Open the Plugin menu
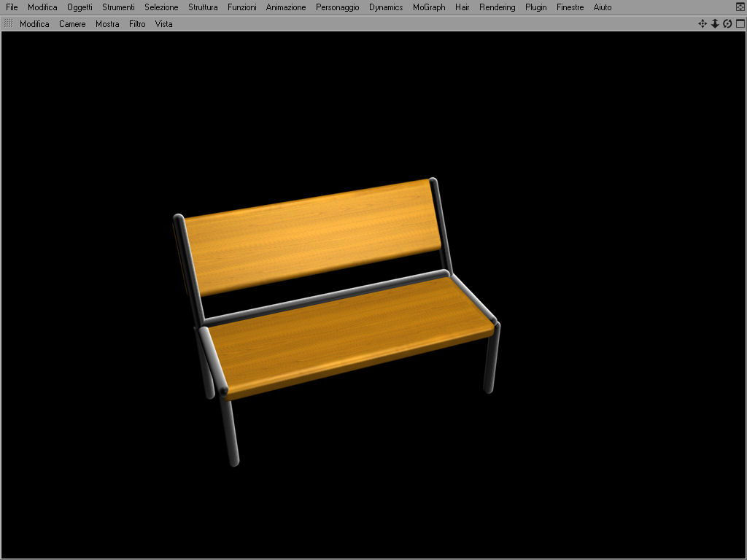 click(x=535, y=7)
